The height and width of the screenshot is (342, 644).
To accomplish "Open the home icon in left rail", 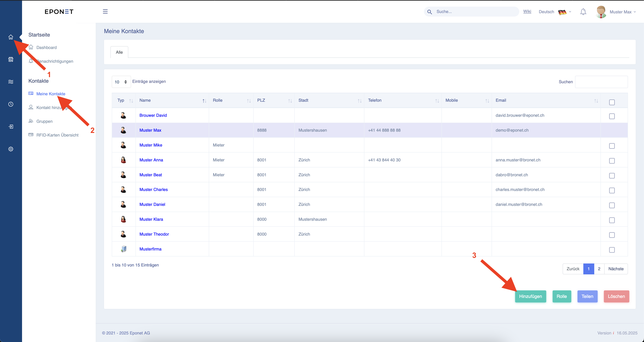I will 11,37.
